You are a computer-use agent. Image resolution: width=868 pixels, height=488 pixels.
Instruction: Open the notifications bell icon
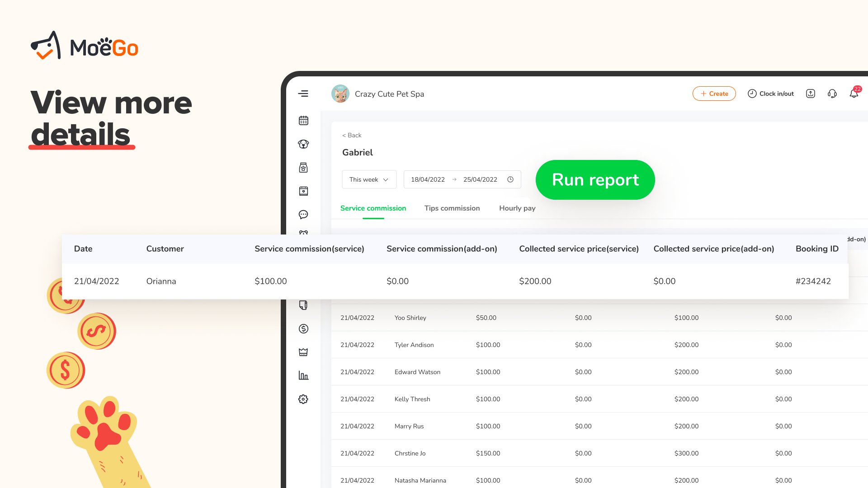pyautogui.click(x=854, y=94)
